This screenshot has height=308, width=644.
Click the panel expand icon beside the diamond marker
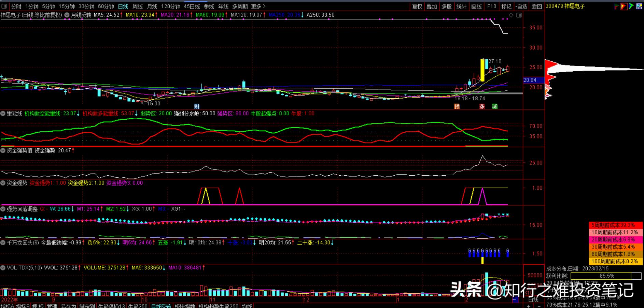pyautogui.click(x=519, y=15)
